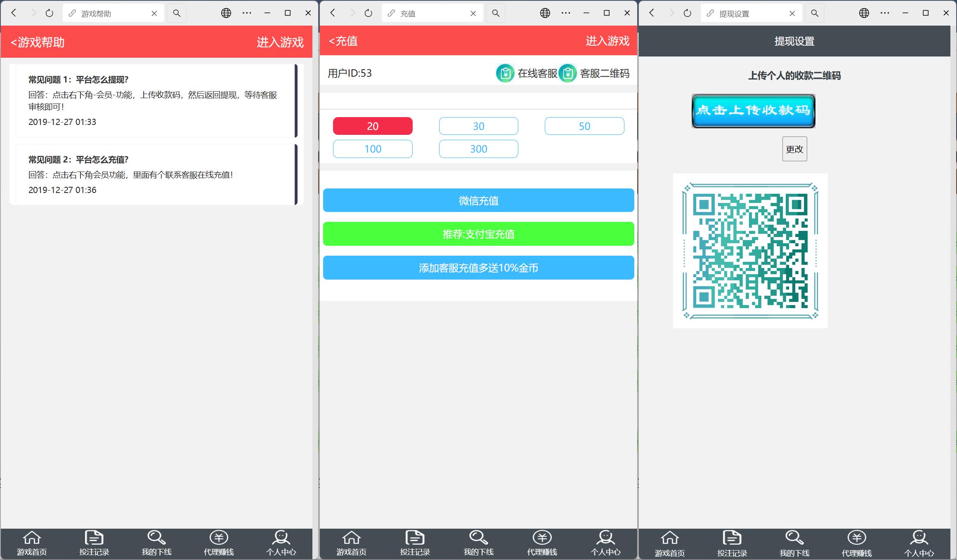Go back in the 充值 browser window
This screenshot has height=560, width=957.
click(x=333, y=13)
